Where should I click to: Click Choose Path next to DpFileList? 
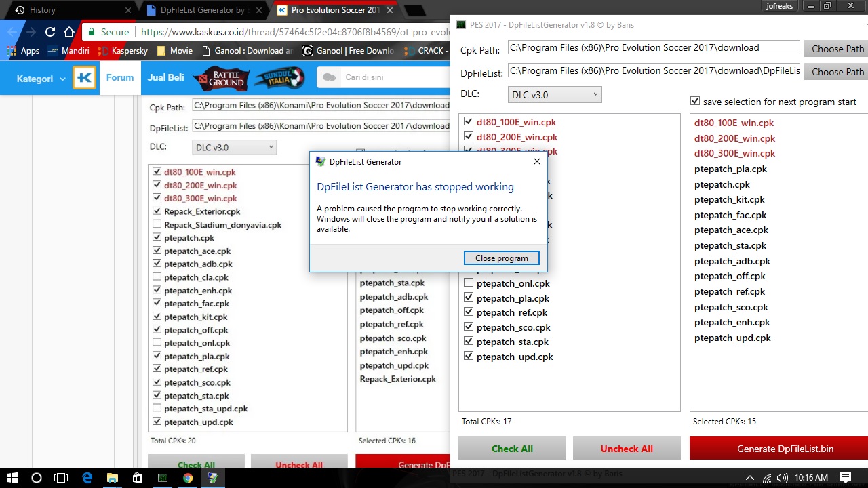[837, 72]
